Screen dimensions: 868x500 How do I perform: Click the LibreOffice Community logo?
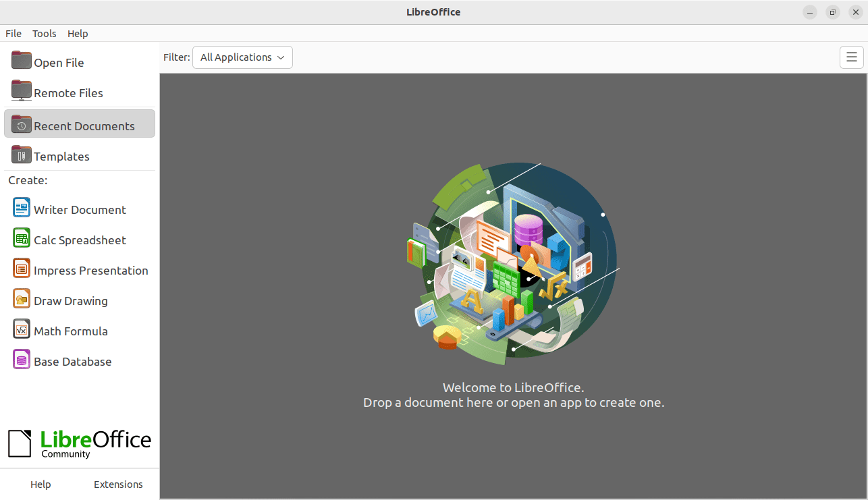[79, 442]
